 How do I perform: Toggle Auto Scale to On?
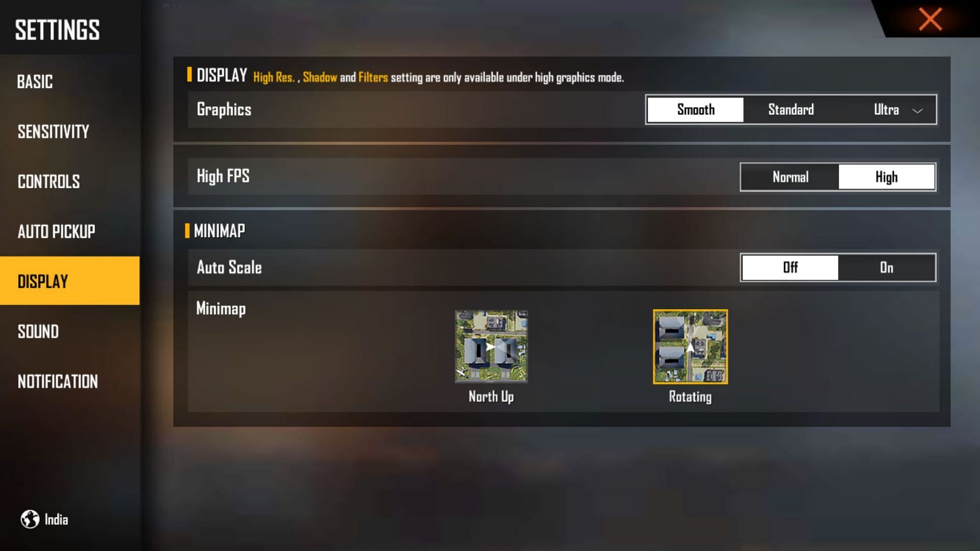[886, 267]
